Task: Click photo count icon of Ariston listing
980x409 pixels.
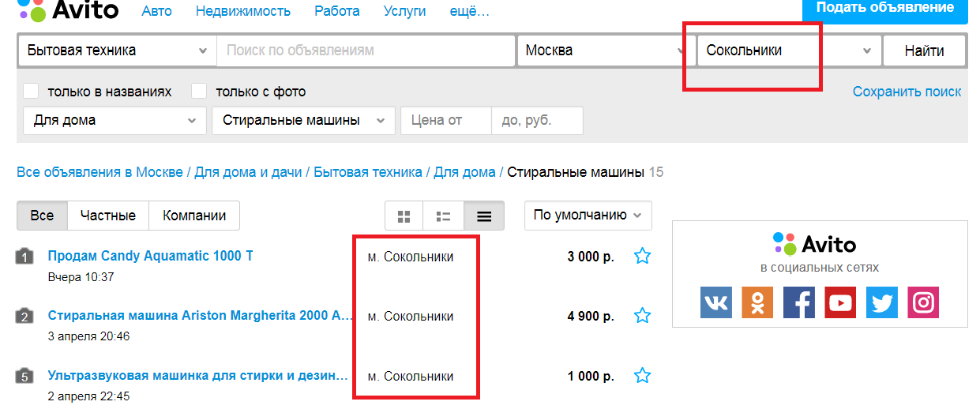Action: tap(24, 317)
